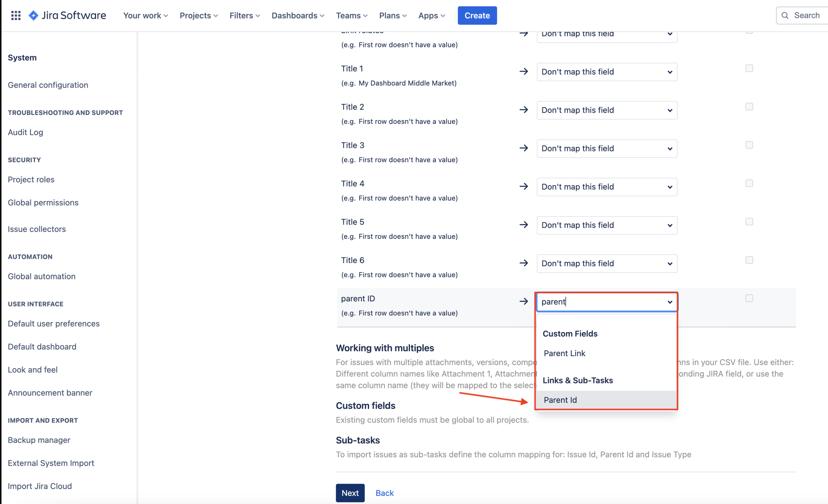Check the parent ID row checkbox
This screenshot has height=504, width=828.
coord(749,298)
